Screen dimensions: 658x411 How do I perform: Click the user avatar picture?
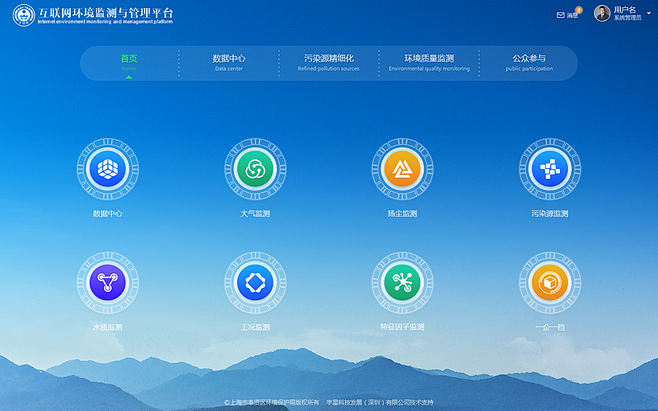[602, 13]
